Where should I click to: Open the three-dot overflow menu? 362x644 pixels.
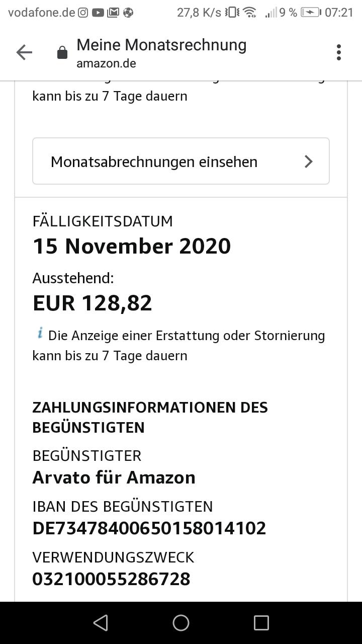339,52
